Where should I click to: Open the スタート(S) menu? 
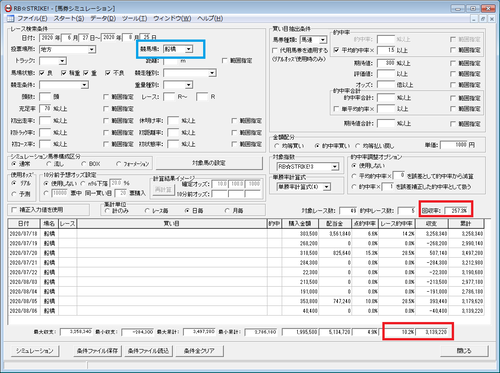[x=69, y=18]
